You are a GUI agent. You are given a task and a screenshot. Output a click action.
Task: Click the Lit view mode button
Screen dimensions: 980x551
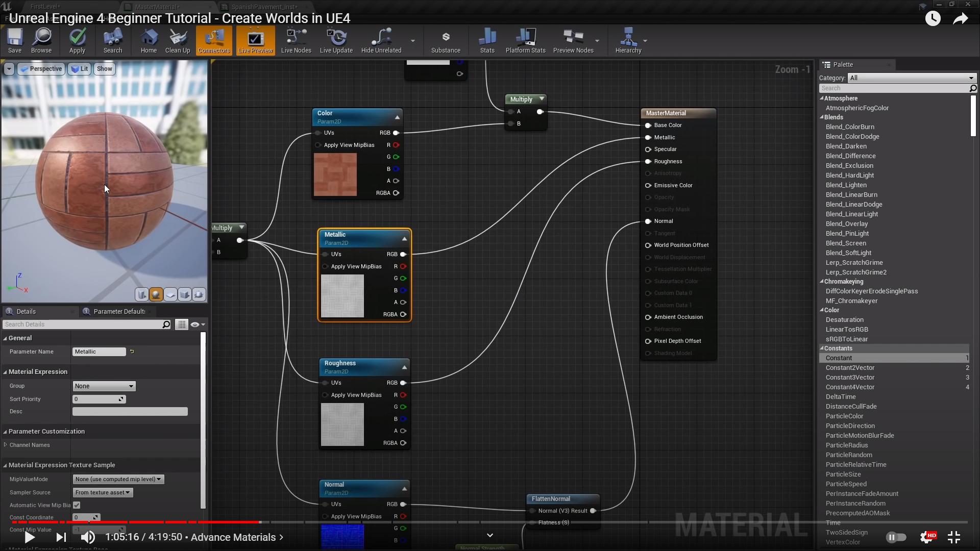click(x=80, y=69)
